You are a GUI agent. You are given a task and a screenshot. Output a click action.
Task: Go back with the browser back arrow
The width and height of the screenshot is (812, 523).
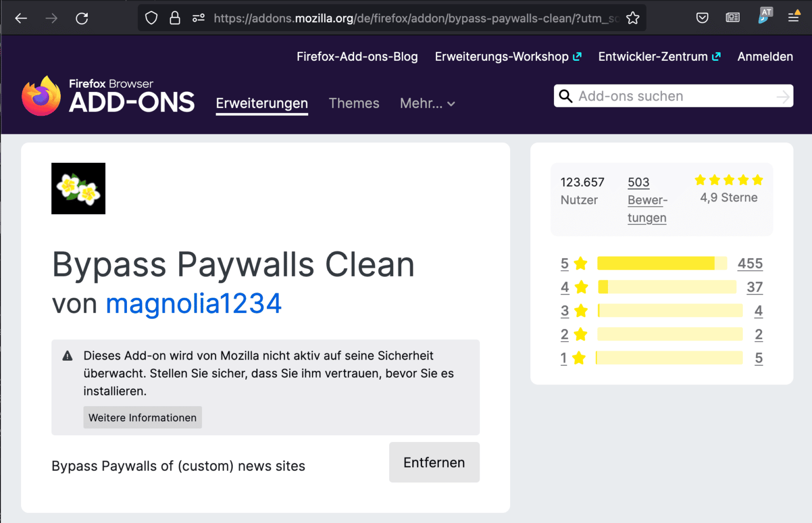pos(21,19)
